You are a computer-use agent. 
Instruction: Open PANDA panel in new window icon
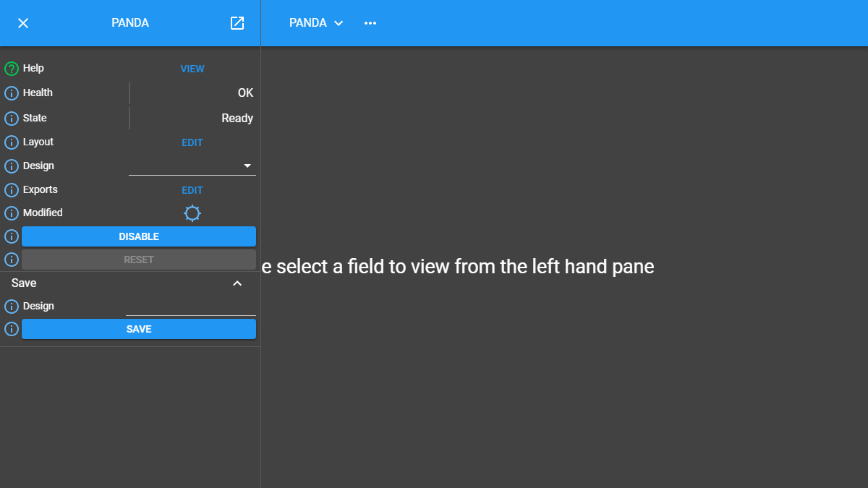[x=237, y=23]
